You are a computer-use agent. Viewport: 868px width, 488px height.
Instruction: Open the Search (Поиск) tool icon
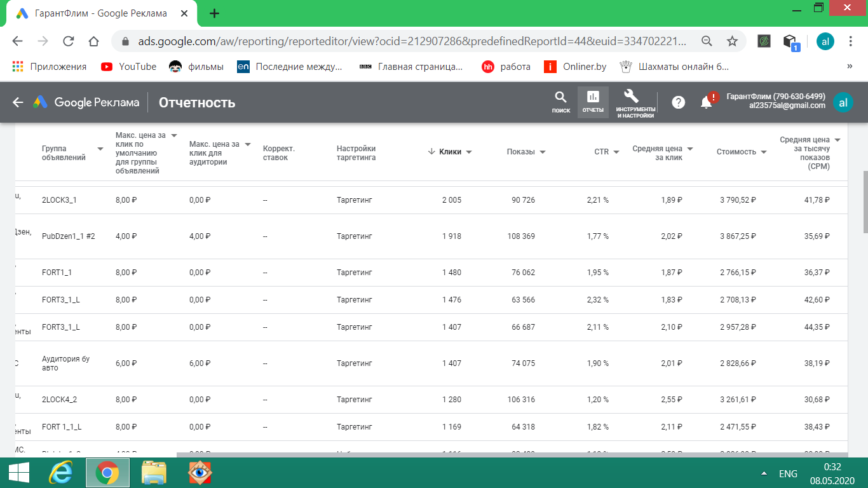[x=560, y=102]
